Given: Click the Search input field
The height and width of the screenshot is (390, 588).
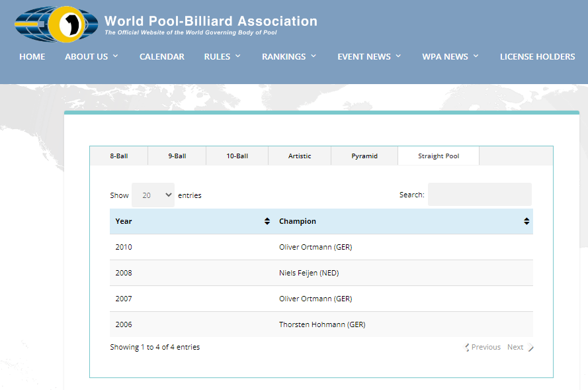Looking at the screenshot, I should pos(480,195).
